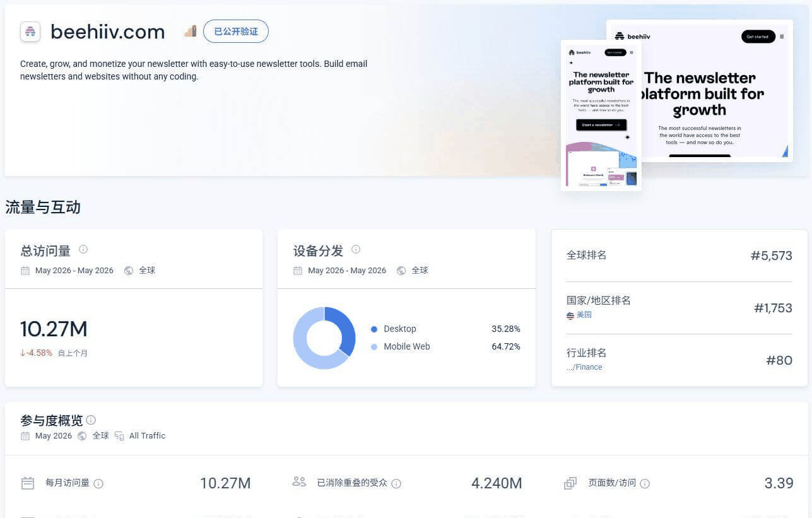
Task: Click the info icon next to 设备分发
Action: click(x=356, y=249)
